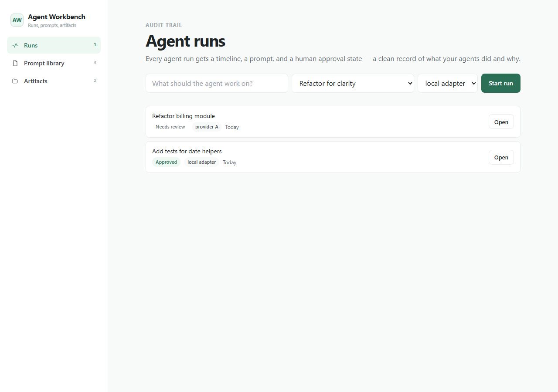The height and width of the screenshot is (392, 558).
Task: Click 'Today' on the date helpers row
Action: pos(230,162)
